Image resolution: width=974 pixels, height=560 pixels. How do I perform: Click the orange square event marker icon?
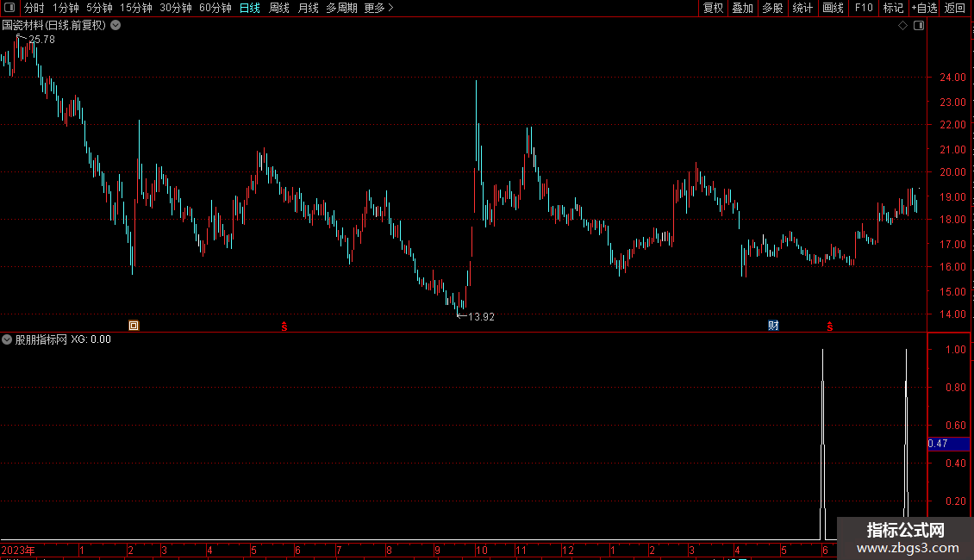134,326
